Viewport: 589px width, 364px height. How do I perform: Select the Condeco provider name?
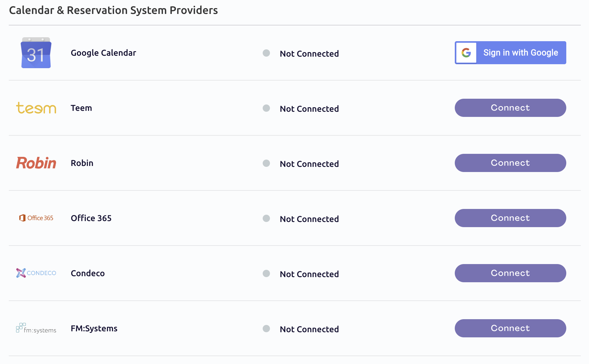click(x=88, y=273)
